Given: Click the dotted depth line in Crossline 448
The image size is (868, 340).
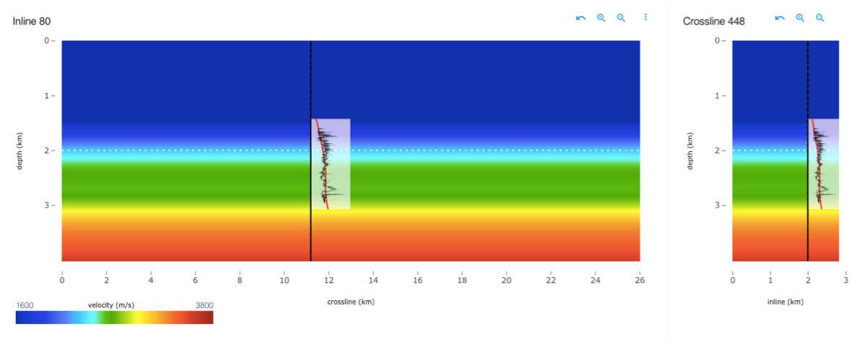Looking at the screenshot, I should click(786, 150).
